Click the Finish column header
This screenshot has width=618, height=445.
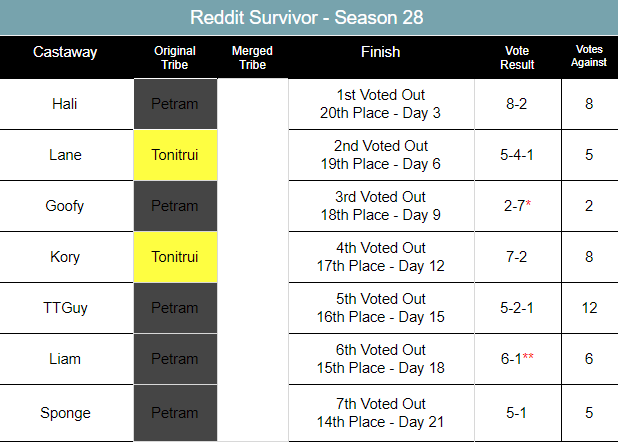[x=380, y=52]
